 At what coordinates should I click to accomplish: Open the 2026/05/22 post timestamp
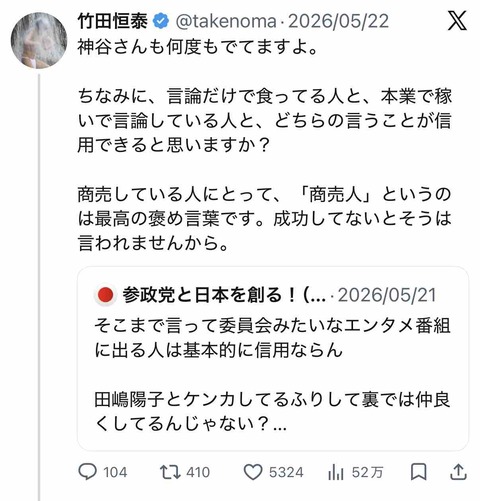click(x=338, y=21)
